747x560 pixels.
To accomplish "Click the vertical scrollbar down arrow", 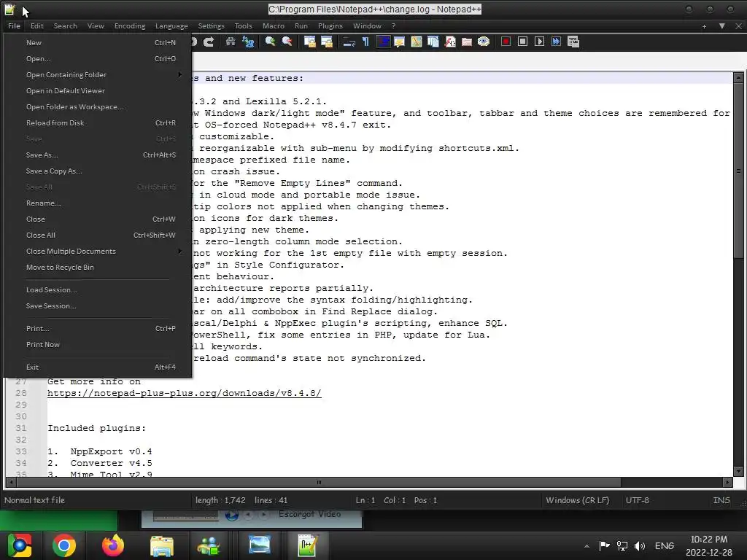I will 738,471.
